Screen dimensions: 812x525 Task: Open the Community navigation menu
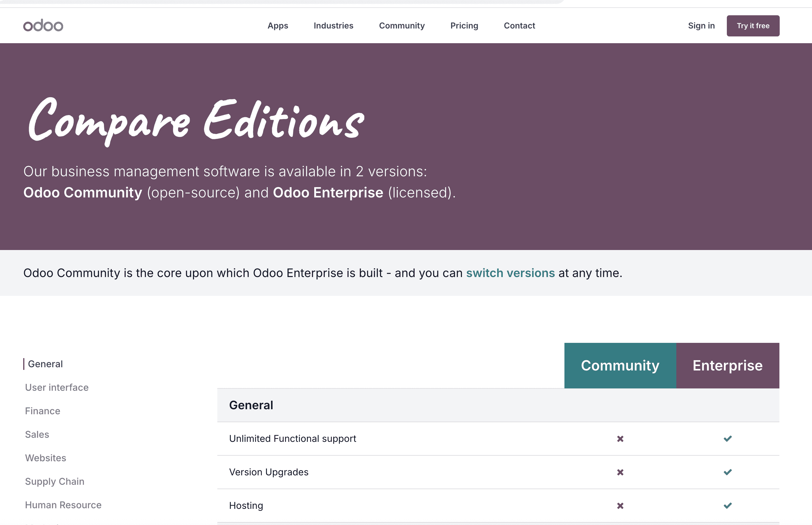coord(402,26)
